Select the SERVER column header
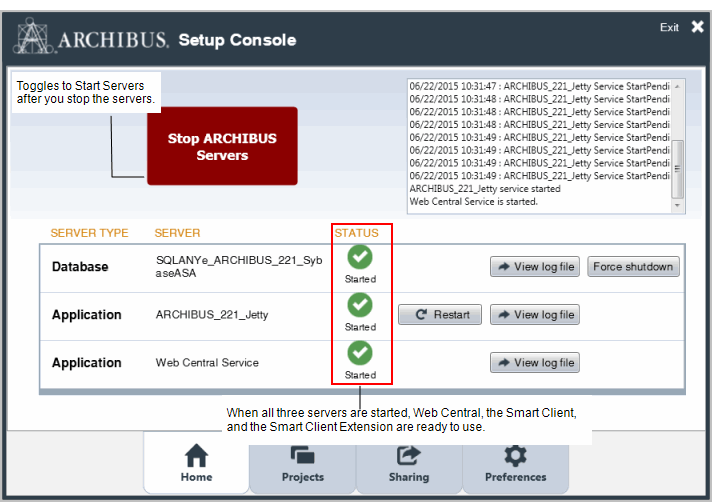 point(177,233)
